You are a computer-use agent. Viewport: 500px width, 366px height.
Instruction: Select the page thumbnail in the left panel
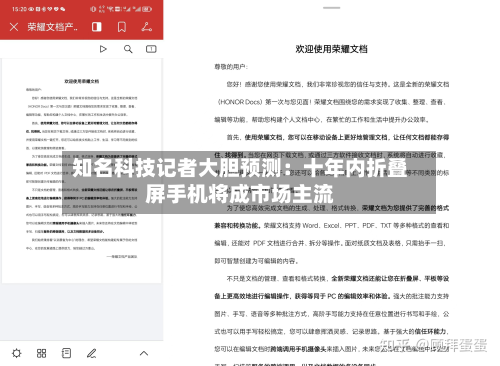pos(82,171)
